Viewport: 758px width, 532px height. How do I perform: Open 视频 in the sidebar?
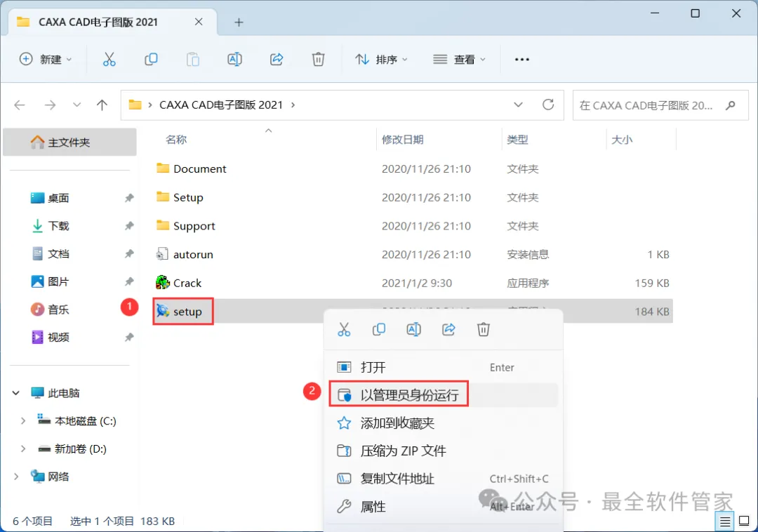58,338
